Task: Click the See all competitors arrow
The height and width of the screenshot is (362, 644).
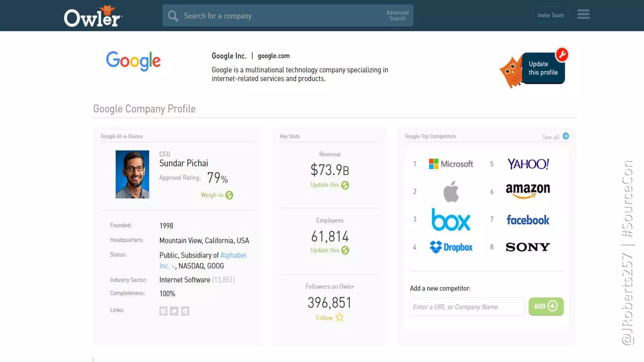Action: [x=565, y=136]
